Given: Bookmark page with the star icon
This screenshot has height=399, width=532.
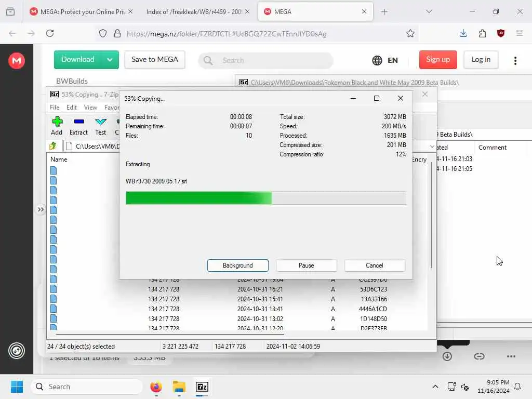Looking at the screenshot, I should (x=410, y=33).
